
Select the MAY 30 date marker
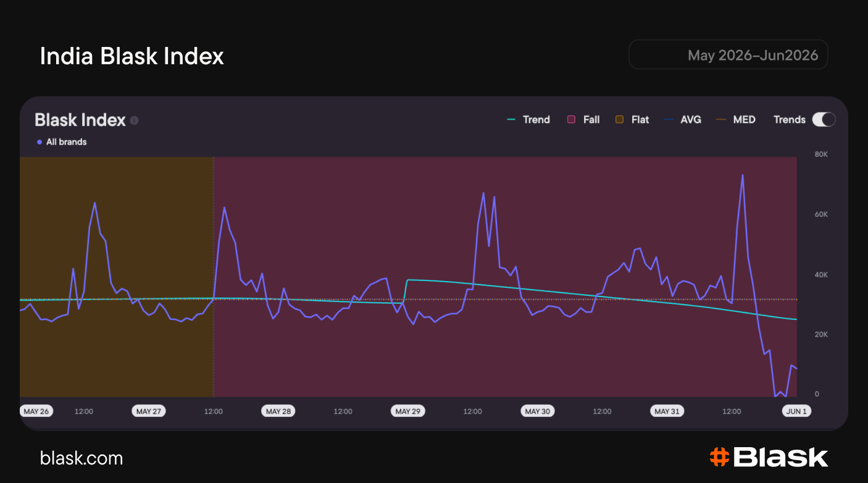[538, 411]
